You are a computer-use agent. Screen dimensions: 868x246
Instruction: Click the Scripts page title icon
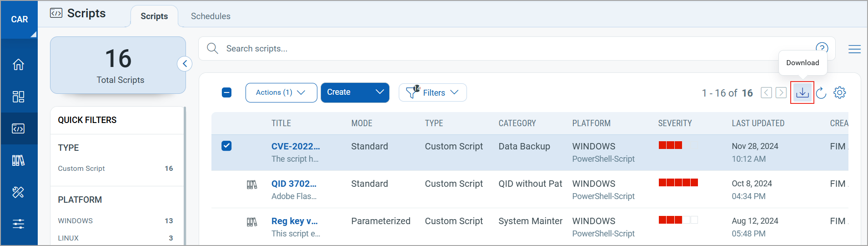(x=56, y=13)
